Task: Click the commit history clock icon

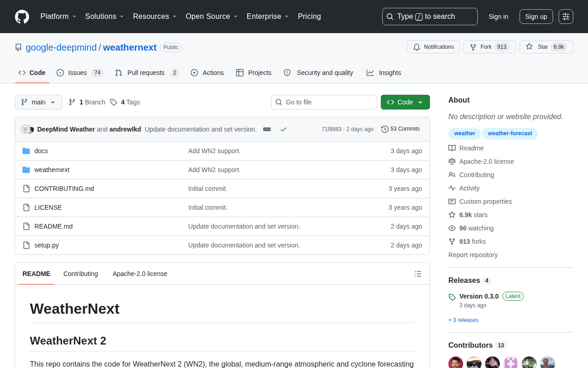Action: [385, 129]
